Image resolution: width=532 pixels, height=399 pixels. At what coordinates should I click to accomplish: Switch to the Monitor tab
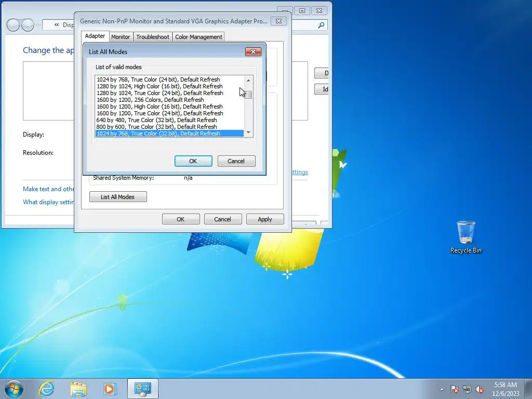pyautogui.click(x=121, y=37)
